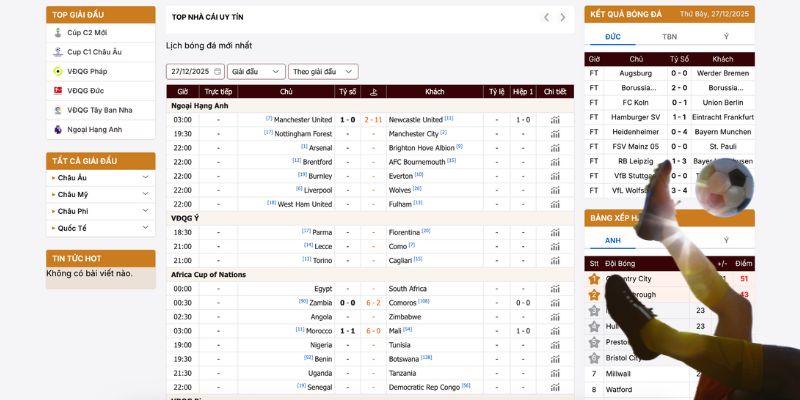800x400 pixels.
Task: Open the Giải đấu dropdown
Action: click(x=256, y=71)
